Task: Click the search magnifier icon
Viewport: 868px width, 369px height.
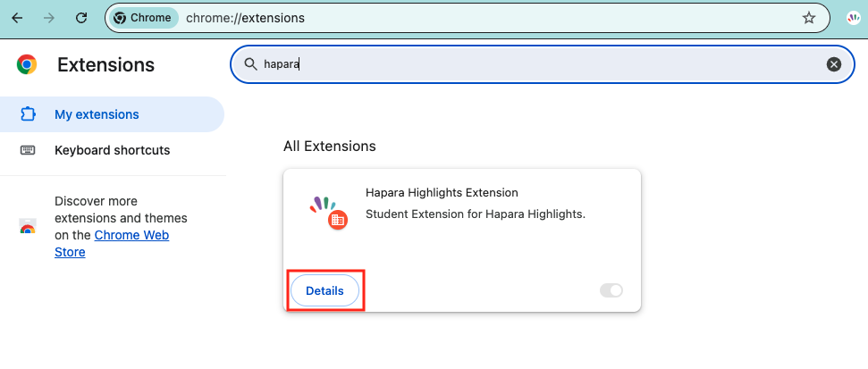Action: (x=251, y=64)
